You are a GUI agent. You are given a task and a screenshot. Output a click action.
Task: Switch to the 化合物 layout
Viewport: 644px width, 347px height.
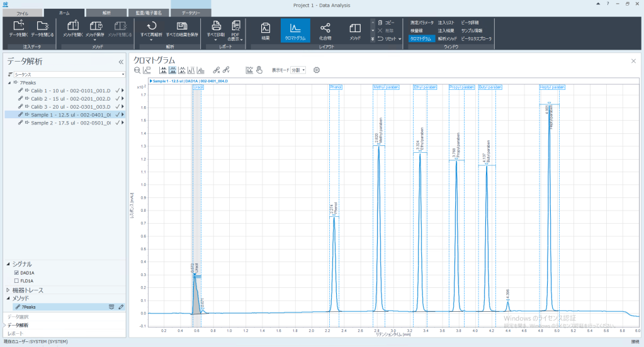pyautogui.click(x=325, y=31)
